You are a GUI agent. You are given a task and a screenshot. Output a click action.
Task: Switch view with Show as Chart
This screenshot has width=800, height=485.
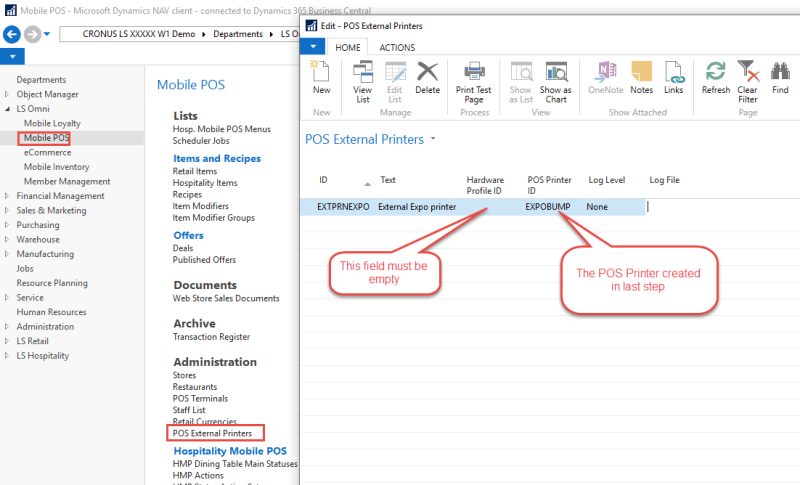556,82
